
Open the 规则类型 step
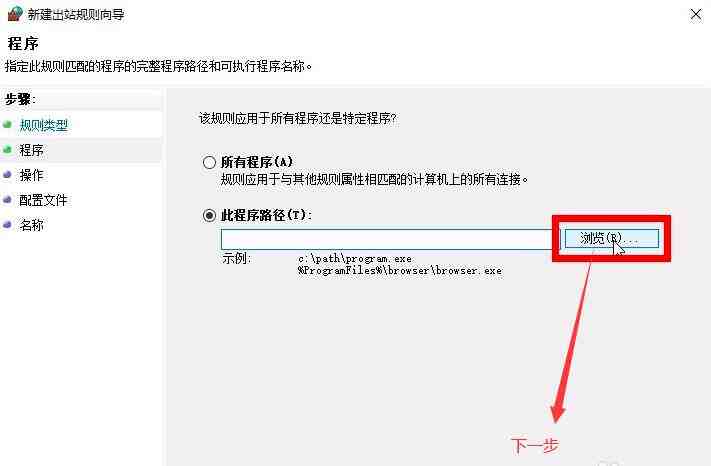pos(44,125)
